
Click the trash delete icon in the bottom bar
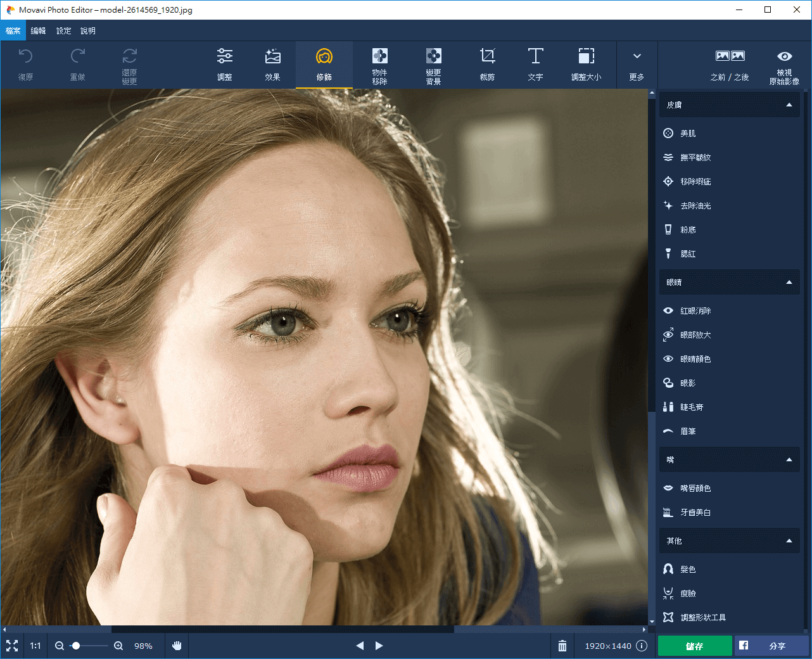click(562, 646)
